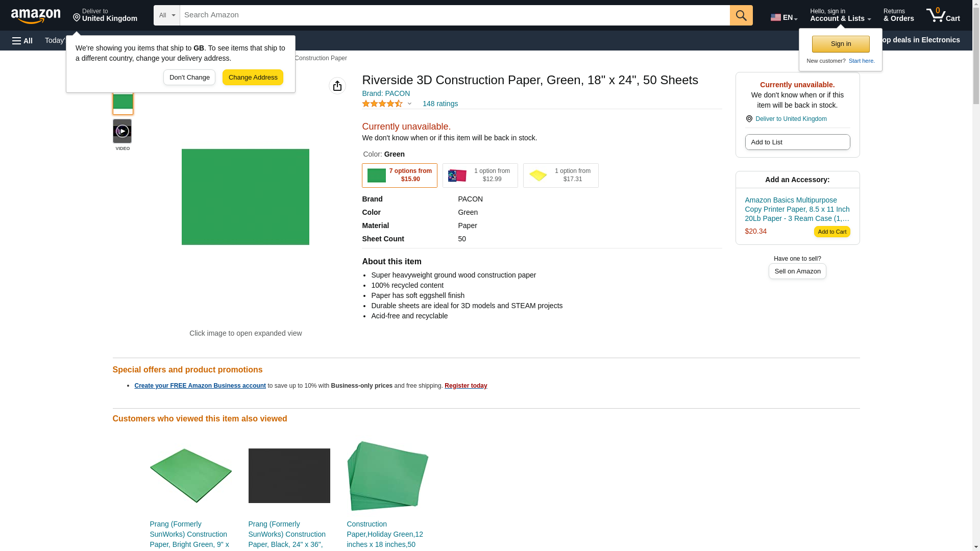980x551 pixels.
Task: Open Returns & Orders page
Action: pyautogui.click(x=898, y=15)
